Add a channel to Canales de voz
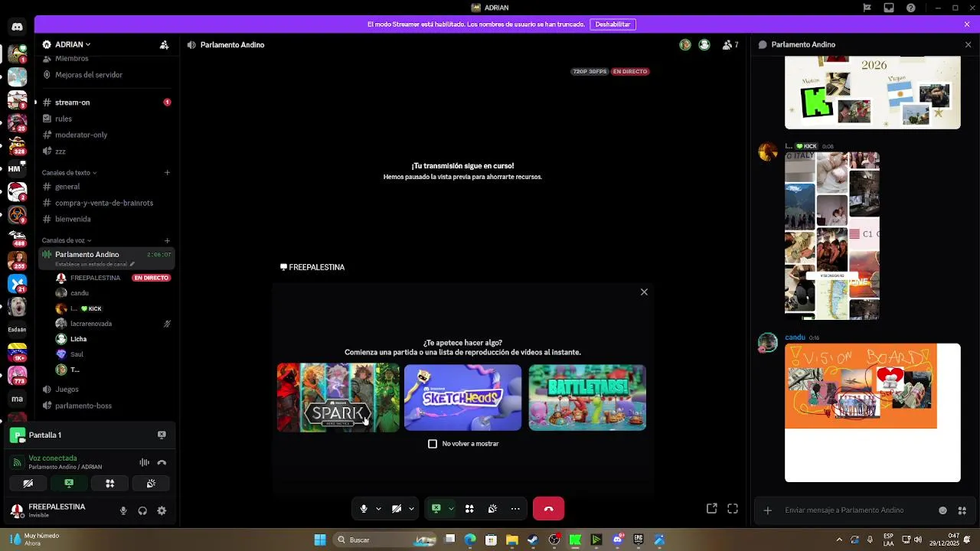Viewport: 980px width, 551px height. pyautogui.click(x=167, y=240)
